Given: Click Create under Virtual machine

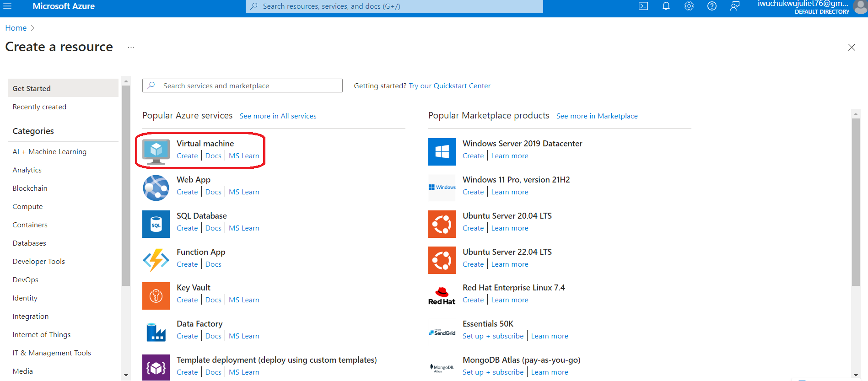Looking at the screenshot, I should click(x=187, y=156).
